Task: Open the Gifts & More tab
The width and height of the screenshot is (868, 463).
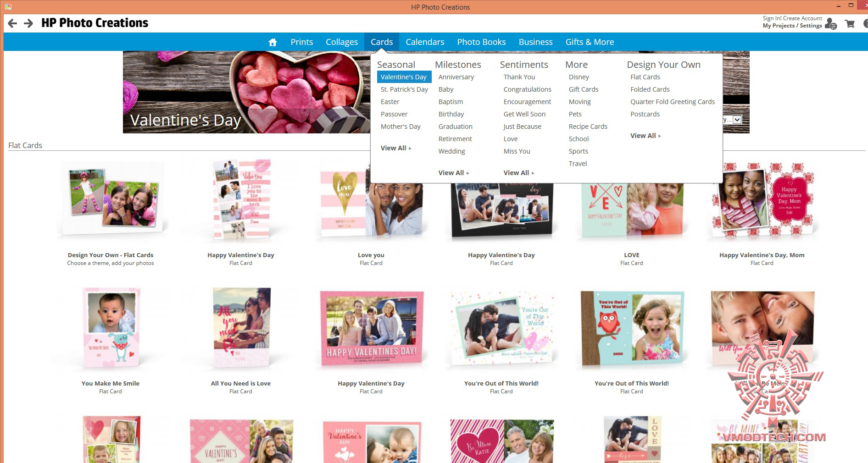Action: coord(590,42)
